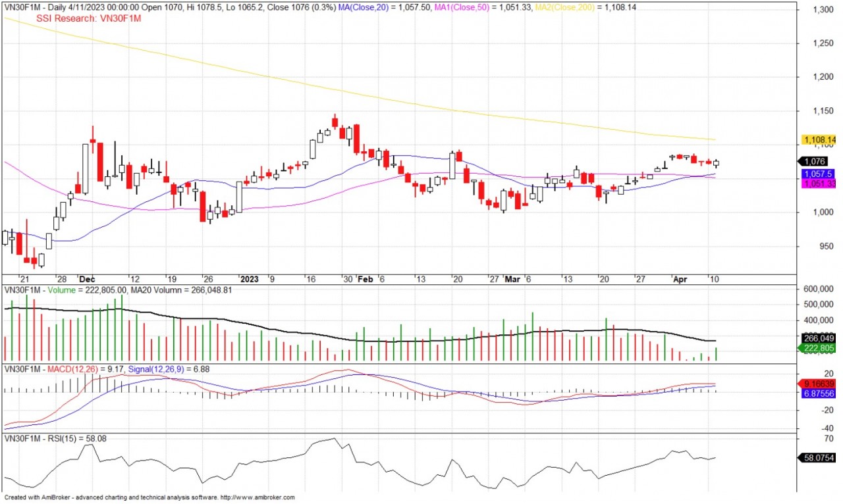Click the '1,150' price axis label
The image size is (843, 504).
(x=823, y=111)
